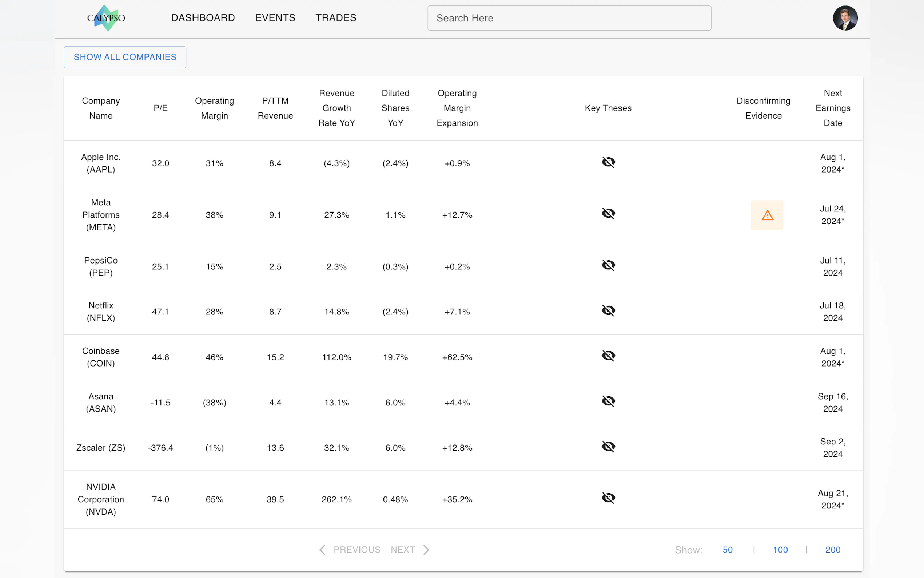Toggle NVIDIA key theses eye icon
The height and width of the screenshot is (578, 924).
coord(608,498)
